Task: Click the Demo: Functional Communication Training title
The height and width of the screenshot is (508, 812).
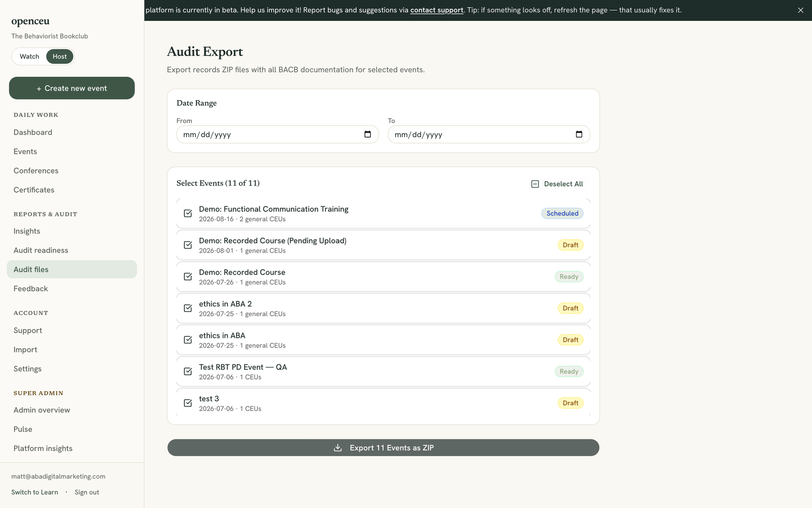Action: pos(274,209)
